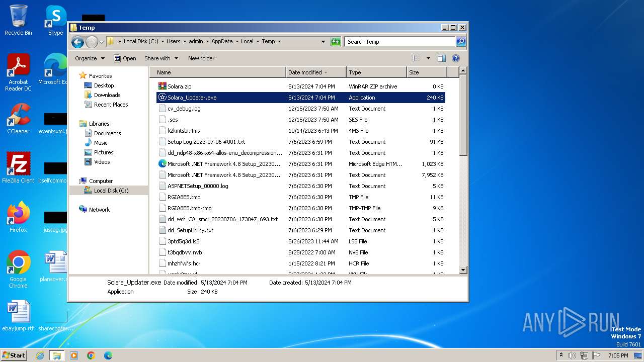
Task: Click Open in Explorer toolbar
Action: click(125, 58)
